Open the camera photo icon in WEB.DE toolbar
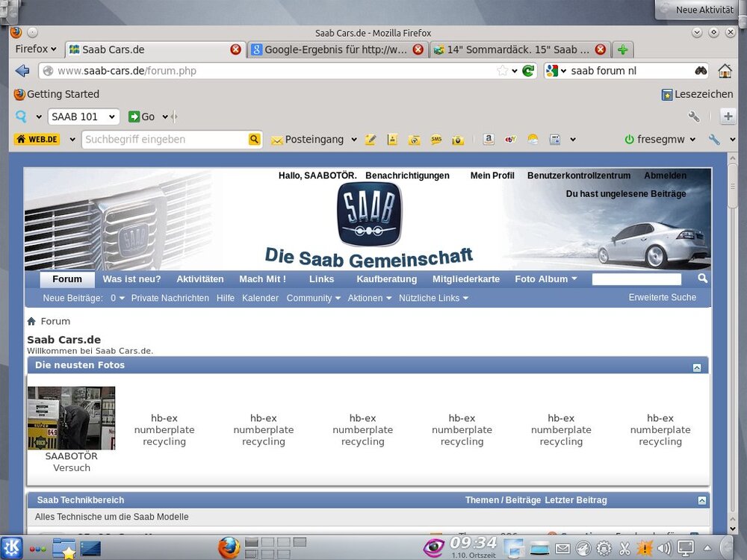This screenshot has height=560, width=747. 458,140
